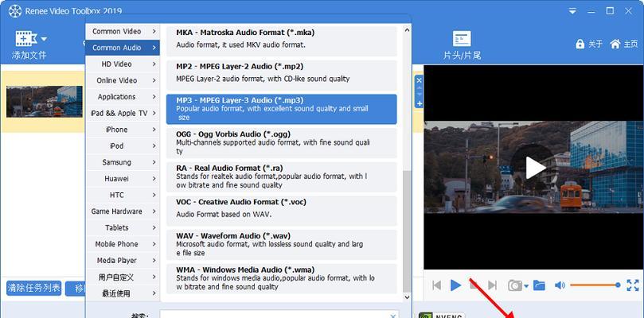Screen dimensions: 644x318
Task: Go to 主页 home page icon
Action: tap(615, 44)
